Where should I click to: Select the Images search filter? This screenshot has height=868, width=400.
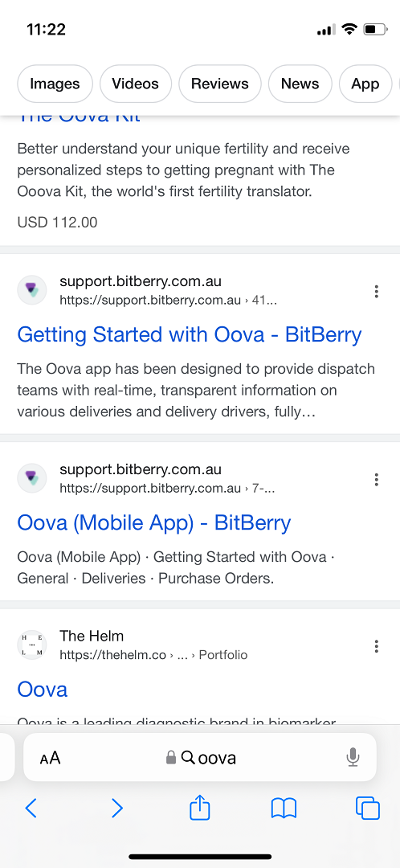pos(55,84)
